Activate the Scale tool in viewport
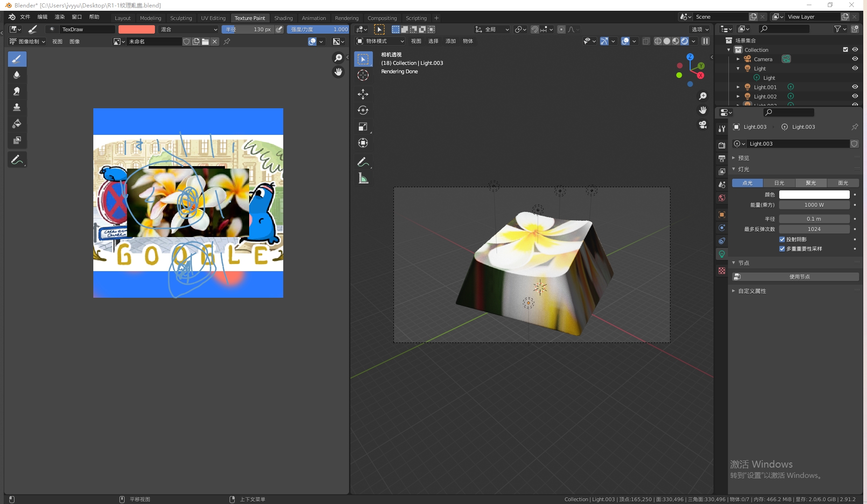The width and height of the screenshot is (867, 504). (363, 127)
